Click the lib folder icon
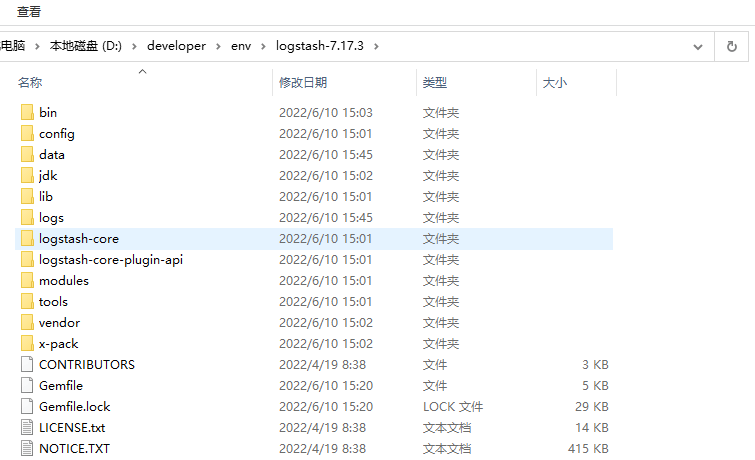This screenshot has height=460, width=755. click(27, 197)
